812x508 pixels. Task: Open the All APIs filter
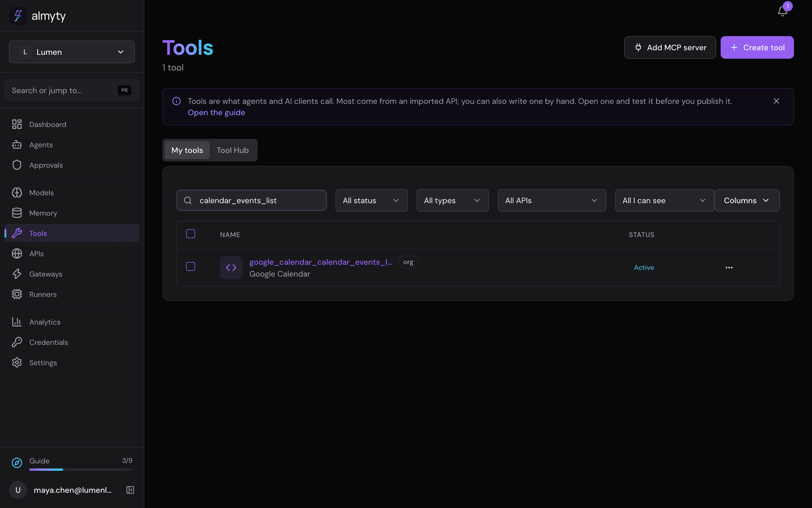pos(551,201)
